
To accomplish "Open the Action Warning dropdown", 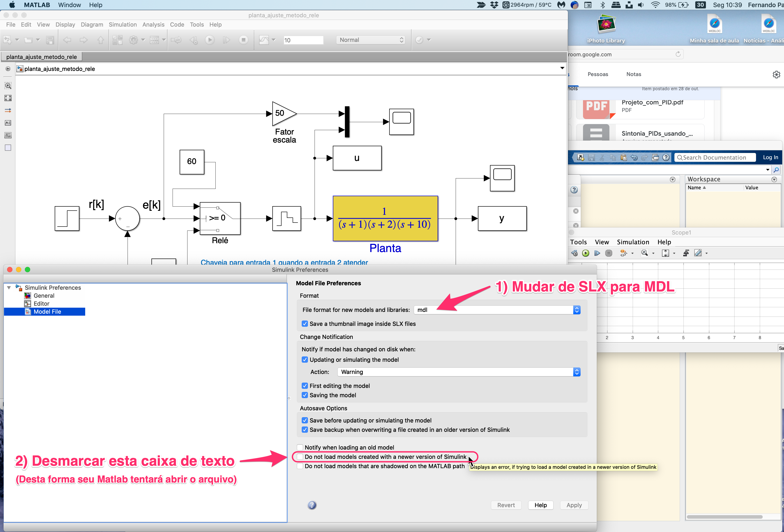I will [459, 372].
